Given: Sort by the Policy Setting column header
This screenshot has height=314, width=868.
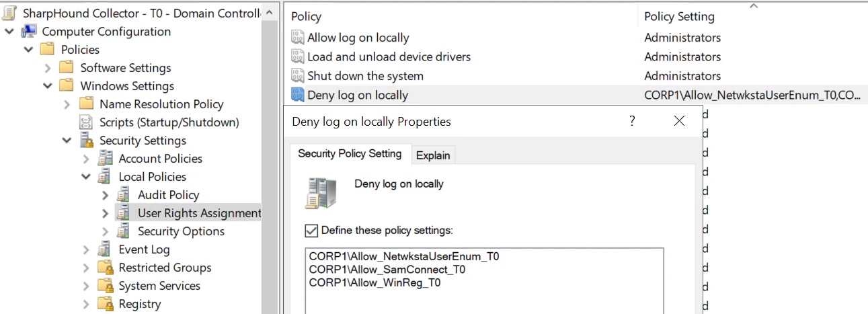Looking at the screenshot, I should (752, 16).
